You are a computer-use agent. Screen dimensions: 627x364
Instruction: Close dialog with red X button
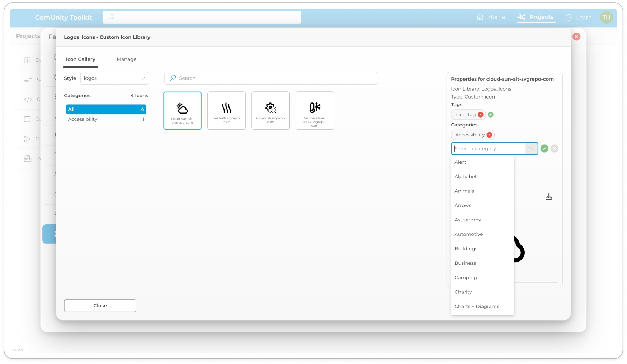coord(576,37)
